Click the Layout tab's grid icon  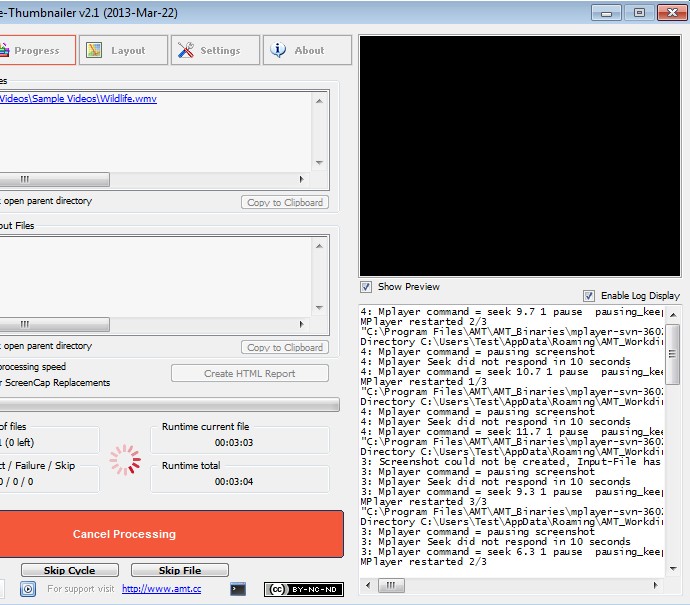94,50
